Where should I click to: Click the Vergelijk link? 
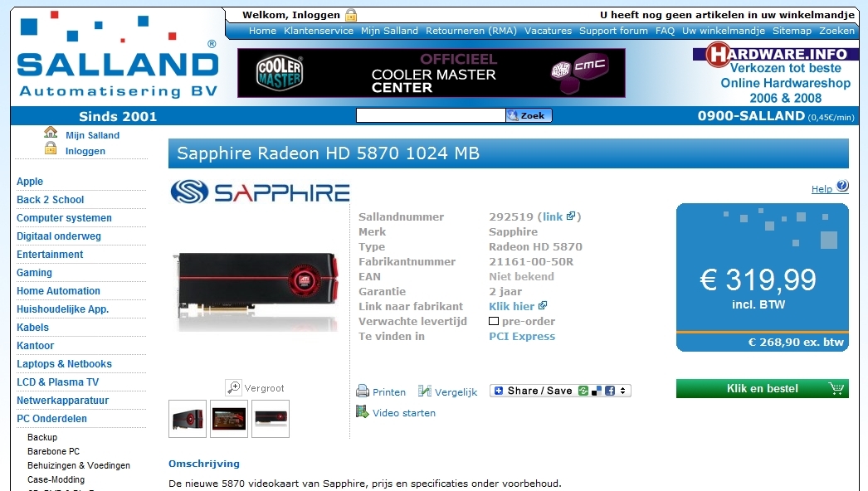[456, 392]
